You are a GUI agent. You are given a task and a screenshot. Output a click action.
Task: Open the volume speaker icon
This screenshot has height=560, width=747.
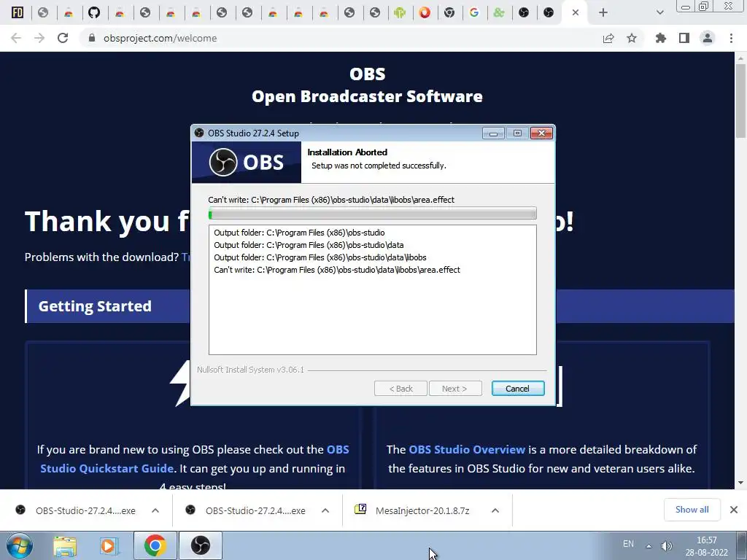[x=667, y=546]
